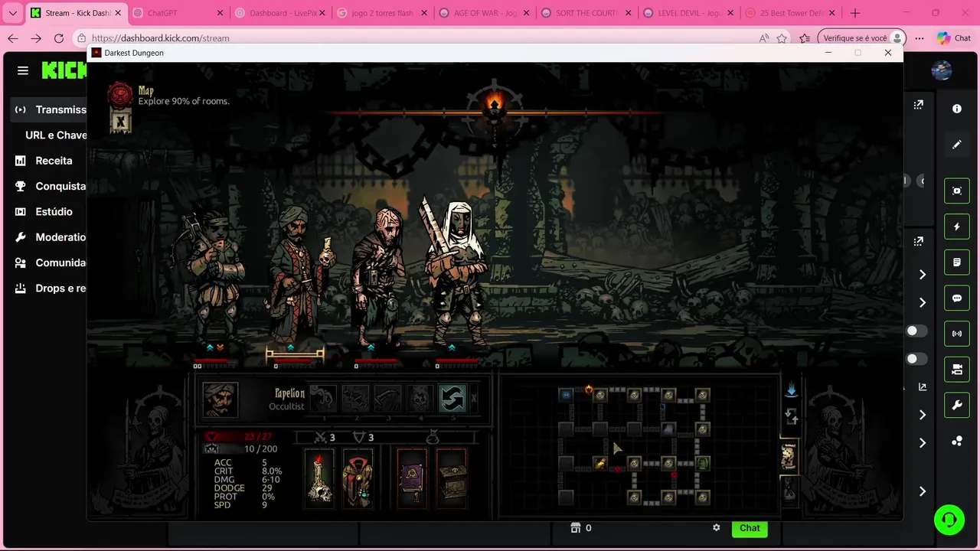
Task: Select the second combat skill slot
Action: [x=355, y=399]
